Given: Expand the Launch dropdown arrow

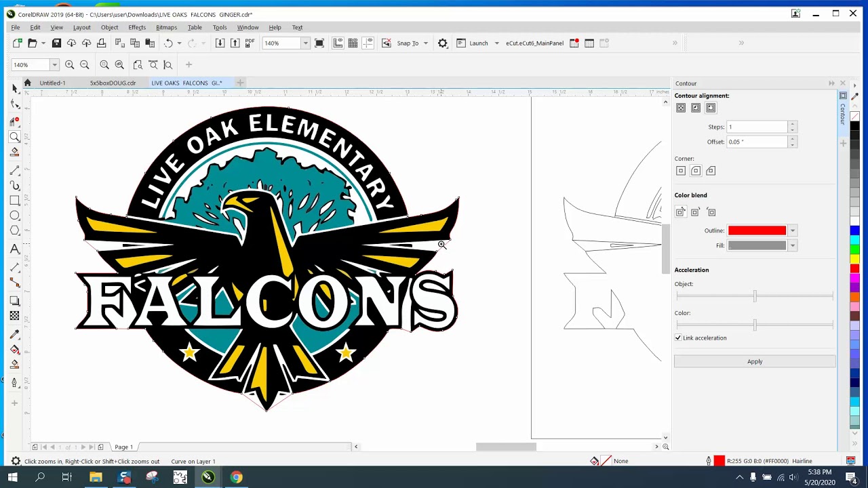Looking at the screenshot, I should click(496, 43).
